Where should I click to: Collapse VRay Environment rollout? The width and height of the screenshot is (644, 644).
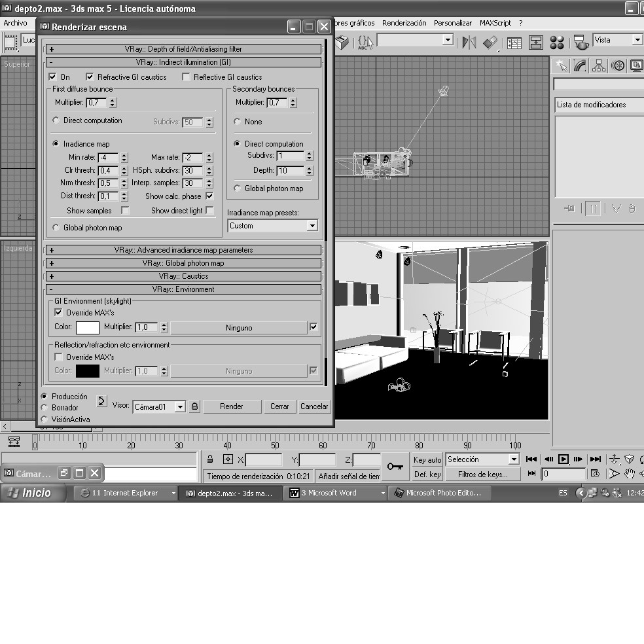pos(184,289)
